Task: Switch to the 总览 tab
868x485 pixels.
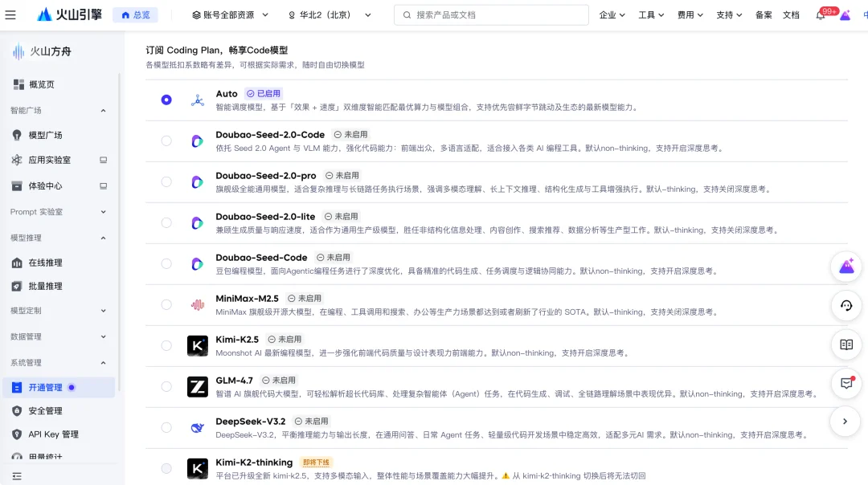Action: pyautogui.click(x=135, y=14)
